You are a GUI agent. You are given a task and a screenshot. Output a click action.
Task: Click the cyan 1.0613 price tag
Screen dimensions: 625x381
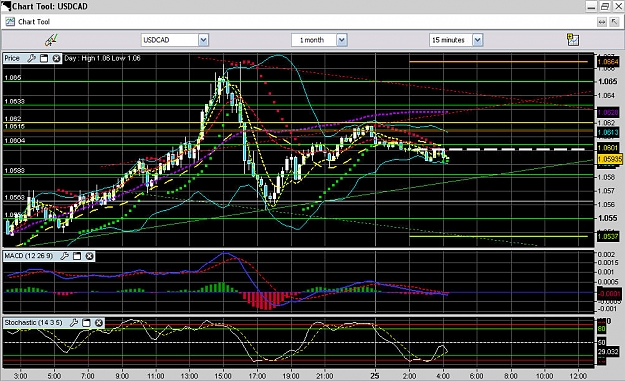[x=608, y=132]
